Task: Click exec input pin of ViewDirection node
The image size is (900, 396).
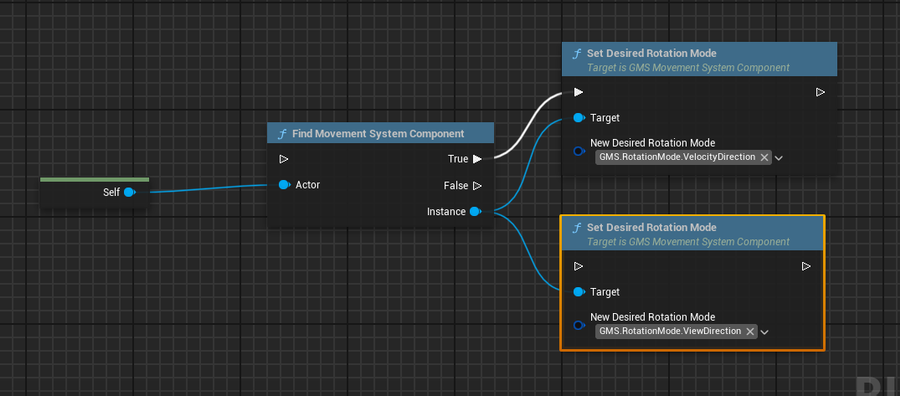Action: click(x=579, y=266)
